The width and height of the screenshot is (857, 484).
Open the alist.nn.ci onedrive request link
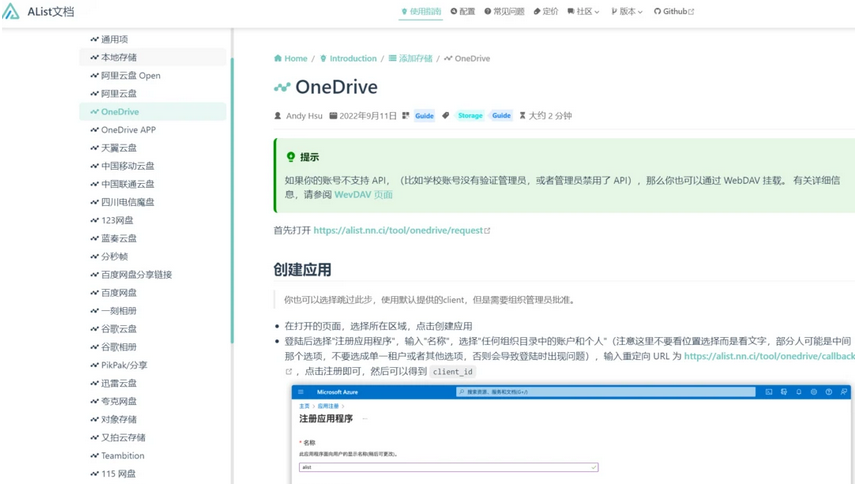(x=402, y=231)
